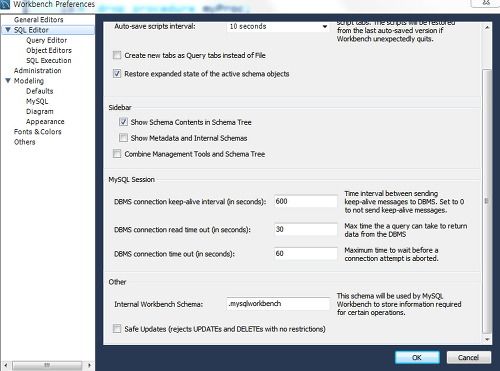Click DBMS connection time out field showing 60
This screenshot has width=500, height=371.
coord(306,254)
